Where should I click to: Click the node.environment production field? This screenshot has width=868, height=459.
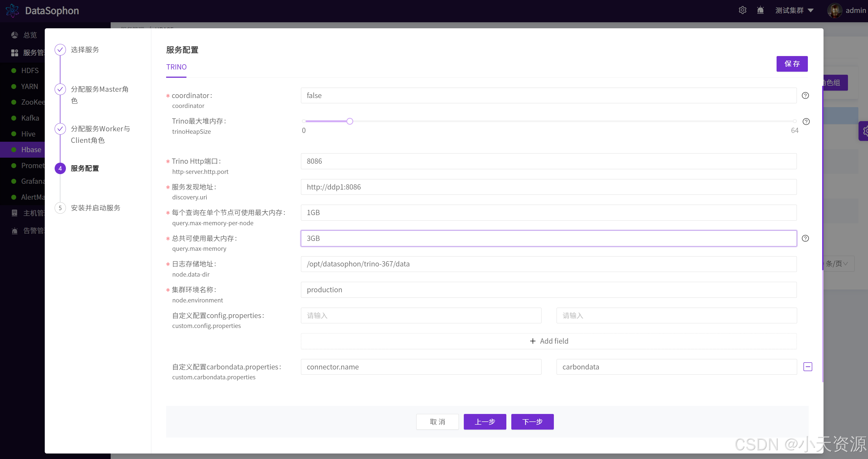coord(549,290)
